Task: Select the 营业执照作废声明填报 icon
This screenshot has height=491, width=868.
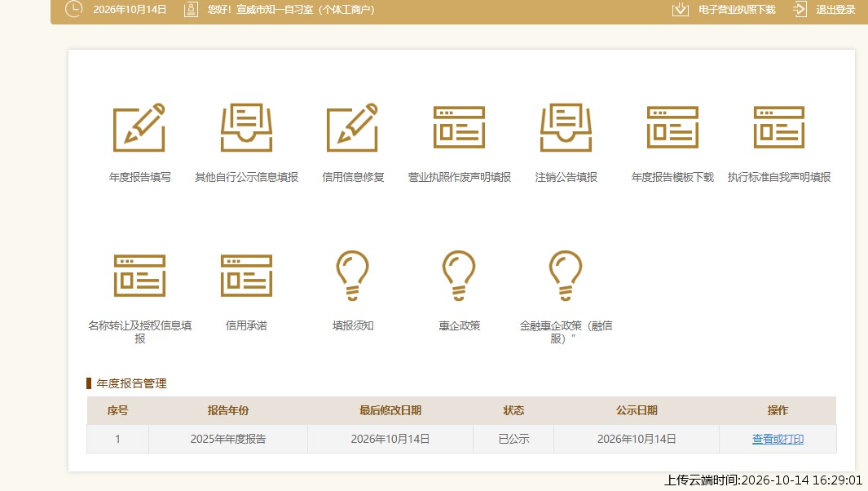Action: pyautogui.click(x=459, y=127)
